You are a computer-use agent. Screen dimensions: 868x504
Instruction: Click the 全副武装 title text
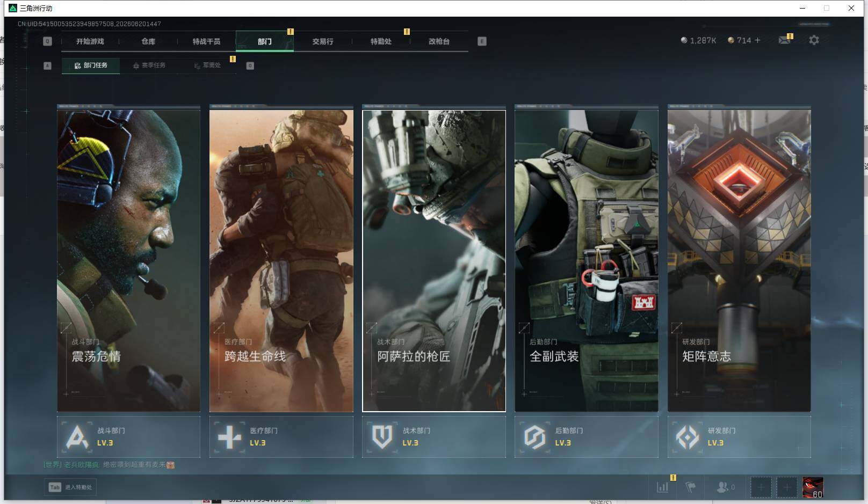pyautogui.click(x=554, y=356)
